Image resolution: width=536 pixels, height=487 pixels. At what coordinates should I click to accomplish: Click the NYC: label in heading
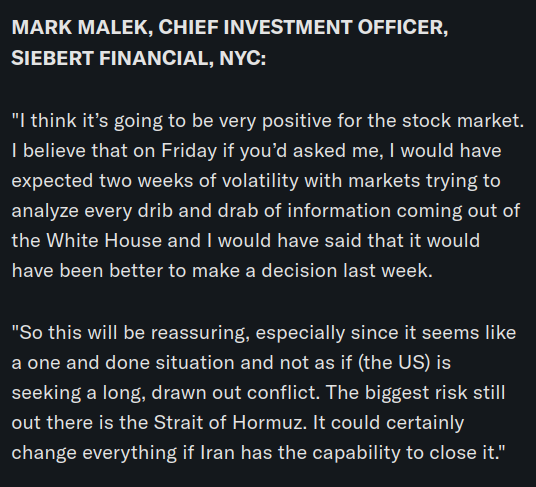pos(243,58)
